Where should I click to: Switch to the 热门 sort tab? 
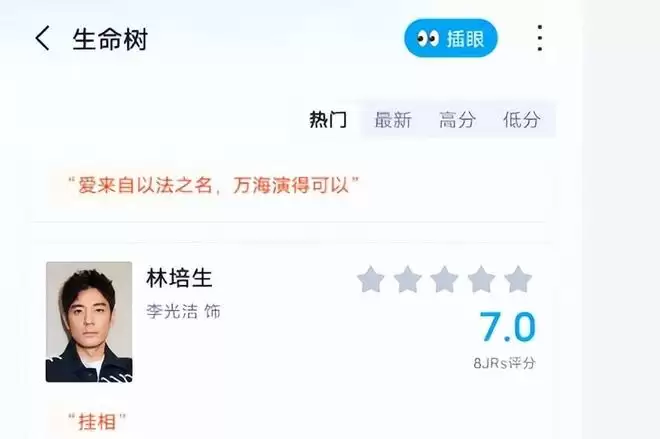[x=328, y=120]
